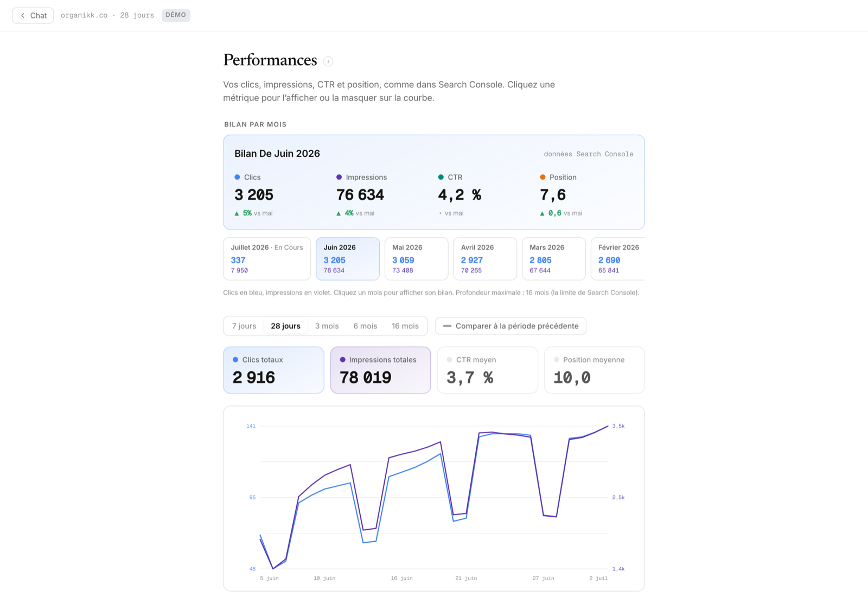Click the green up arrow beside 5% vs mai

tap(237, 214)
